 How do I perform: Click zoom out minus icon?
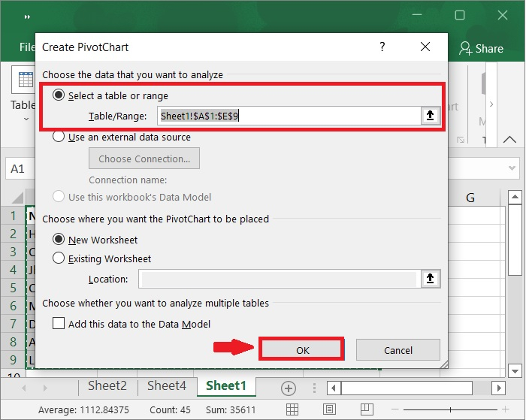pos(394,409)
